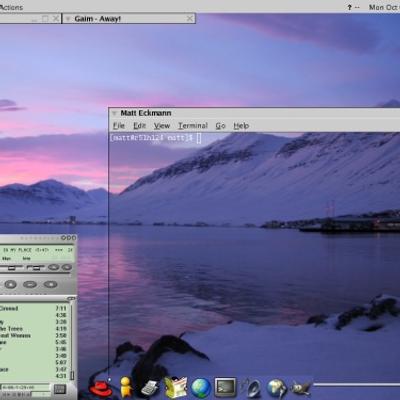Click the terminal prompt line matt@
Viewport: 400px width, 400px height.
(x=151, y=137)
